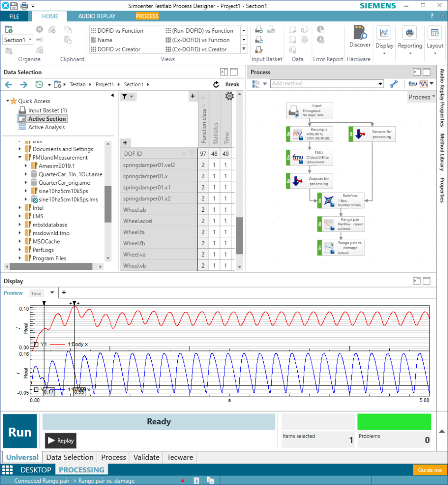This screenshot has height=485, width=448.
Task: Switch to the AUDIO REPLAY tab
Action: pos(96,16)
